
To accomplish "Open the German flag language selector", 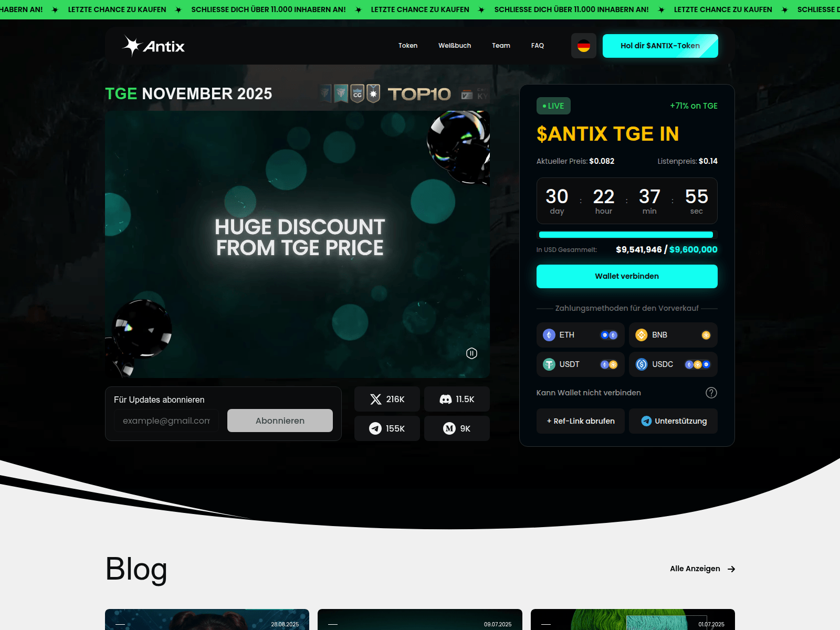I will pos(584,46).
